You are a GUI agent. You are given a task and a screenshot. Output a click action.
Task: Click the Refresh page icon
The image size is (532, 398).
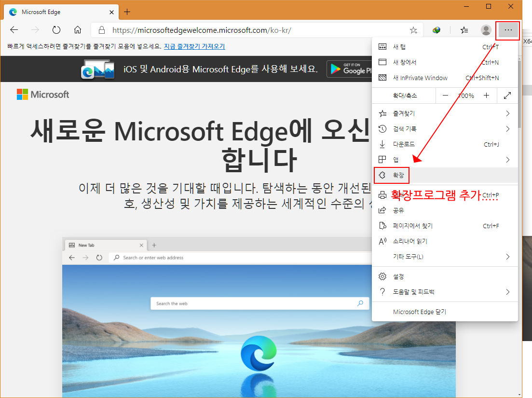[56, 30]
